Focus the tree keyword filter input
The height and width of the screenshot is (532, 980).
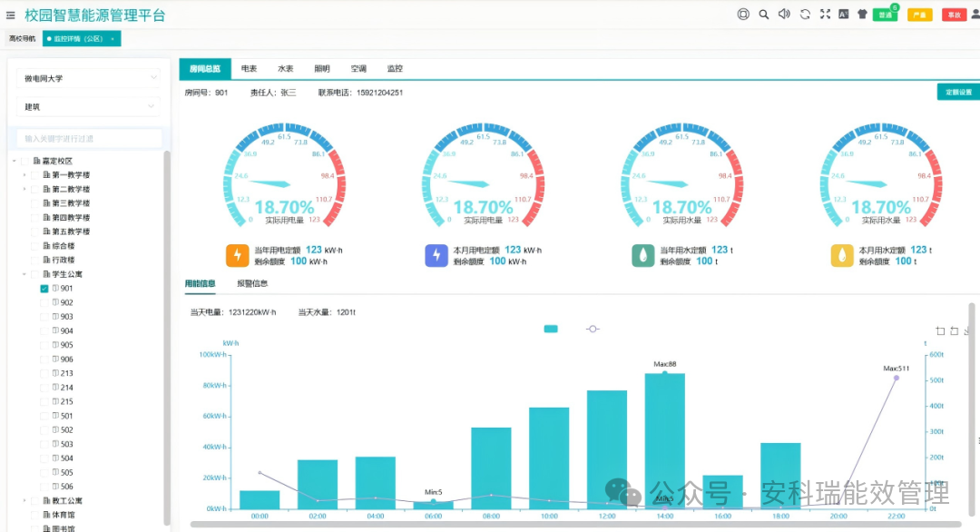[89, 138]
